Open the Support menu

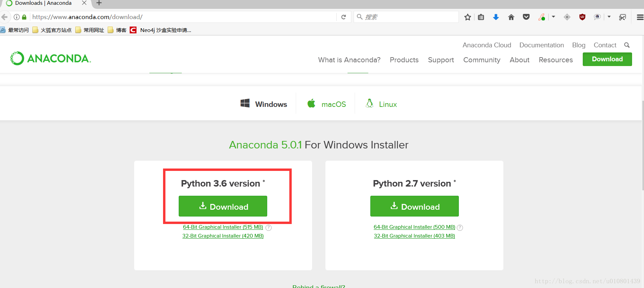tap(441, 60)
